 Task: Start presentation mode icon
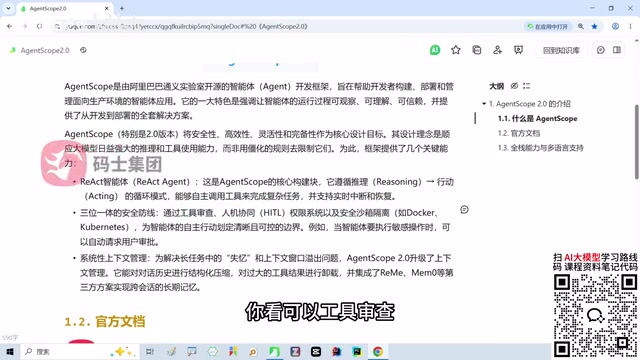pyautogui.click(x=518, y=50)
